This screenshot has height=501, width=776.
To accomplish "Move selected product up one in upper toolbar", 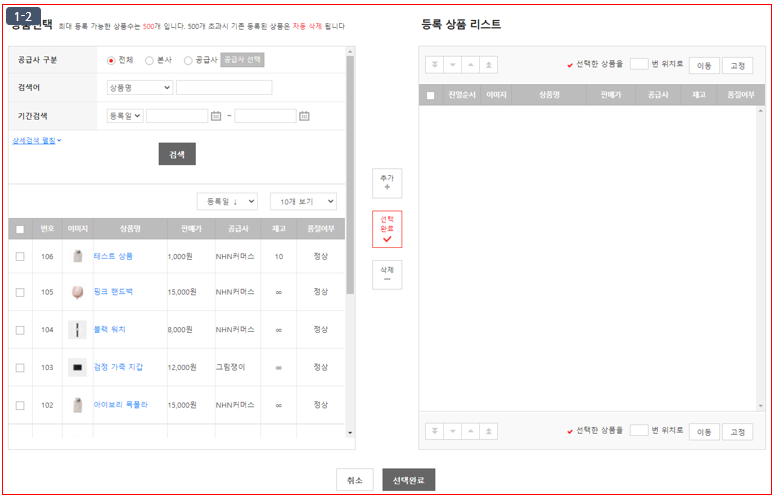I will [x=471, y=65].
